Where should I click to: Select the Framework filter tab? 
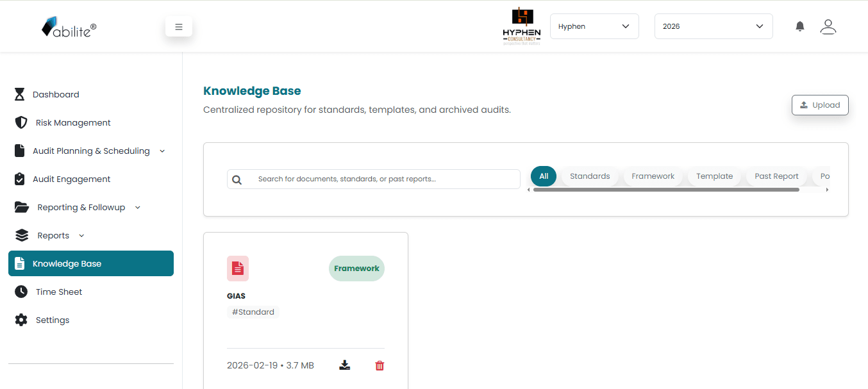pyautogui.click(x=653, y=176)
